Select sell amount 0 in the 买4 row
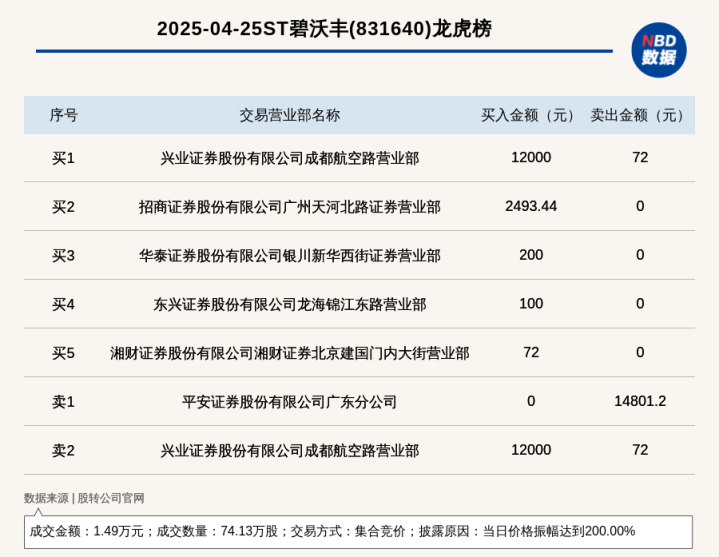The width and height of the screenshot is (719, 557). click(640, 303)
